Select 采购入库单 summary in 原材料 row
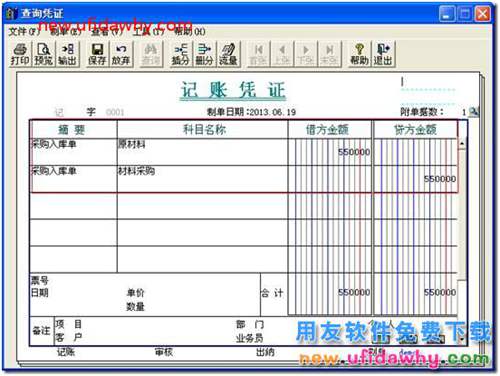Screen dimensions: 500x376 [54, 144]
